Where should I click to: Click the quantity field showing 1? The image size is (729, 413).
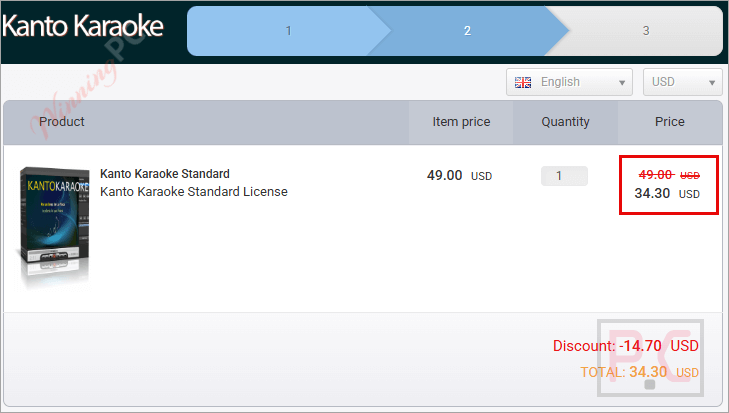click(x=564, y=176)
